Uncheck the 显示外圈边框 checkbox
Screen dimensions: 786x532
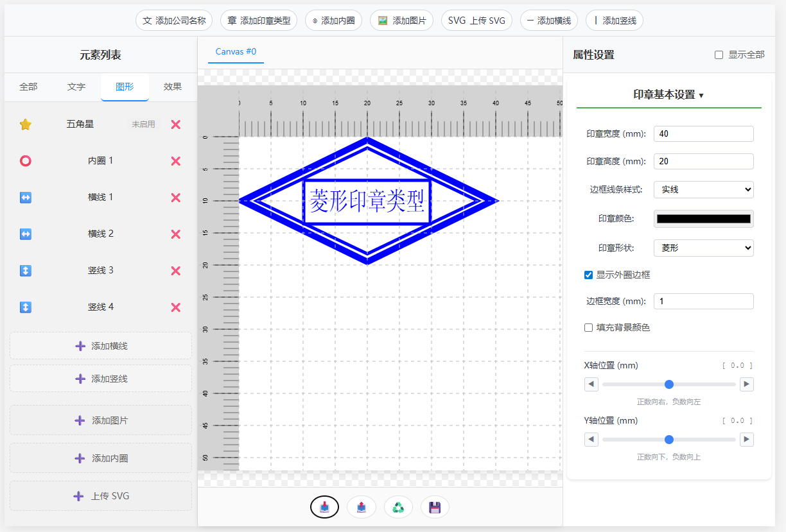(x=588, y=275)
